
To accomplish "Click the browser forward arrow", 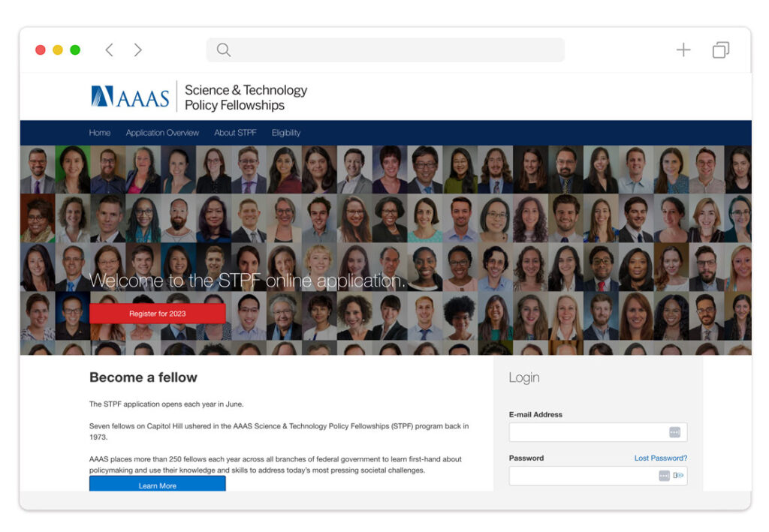I will (138, 50).
